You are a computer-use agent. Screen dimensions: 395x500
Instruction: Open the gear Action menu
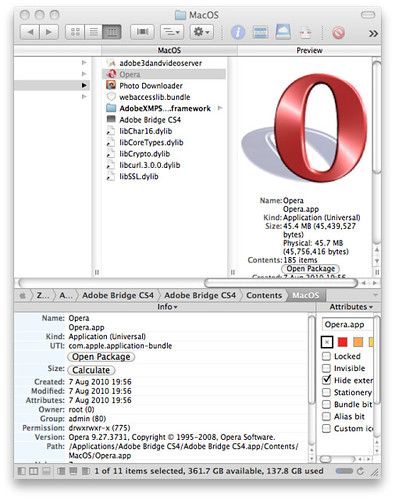(201, 32)
